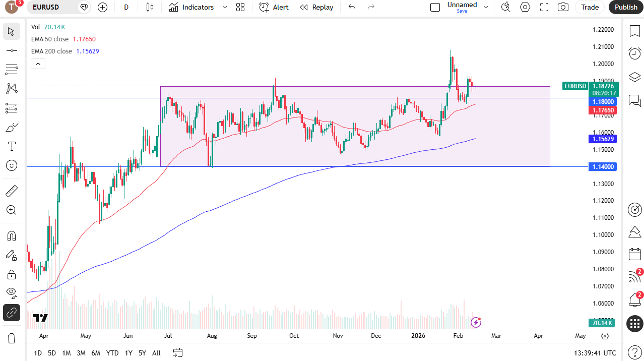Select the ruler measure tool
The height and width of the screenshot is (361, 644).
point(12,191)
